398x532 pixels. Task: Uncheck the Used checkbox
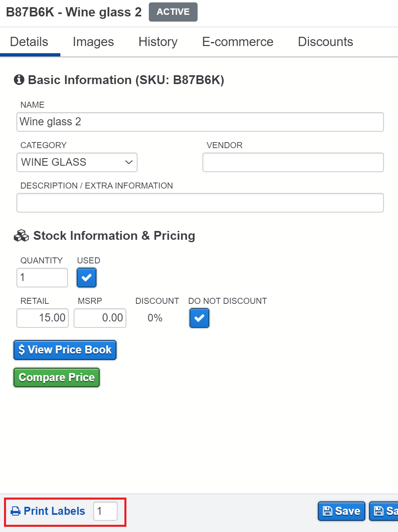(x=86, y=277)
